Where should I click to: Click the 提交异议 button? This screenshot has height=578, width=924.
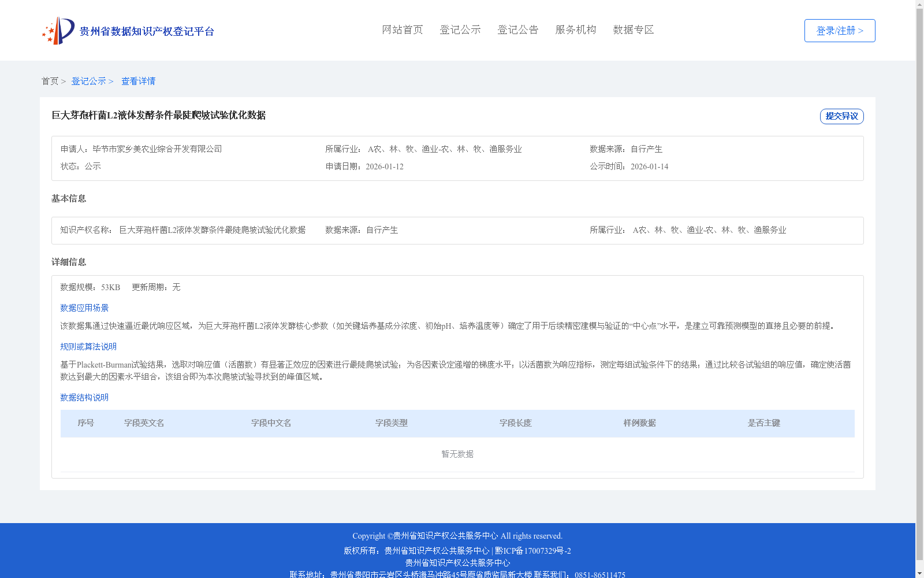click(842, 116)
